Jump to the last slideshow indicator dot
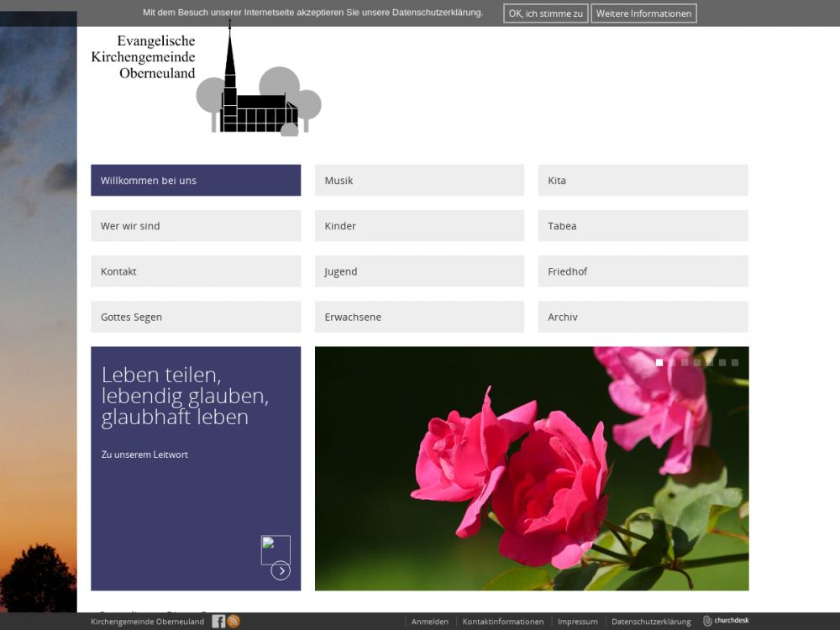The width and height of the screenshot is (840, 630). point(735,363)
